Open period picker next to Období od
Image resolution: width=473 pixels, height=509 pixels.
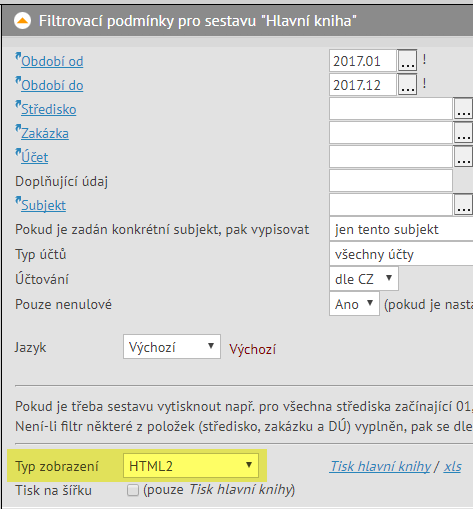[408, 61]
